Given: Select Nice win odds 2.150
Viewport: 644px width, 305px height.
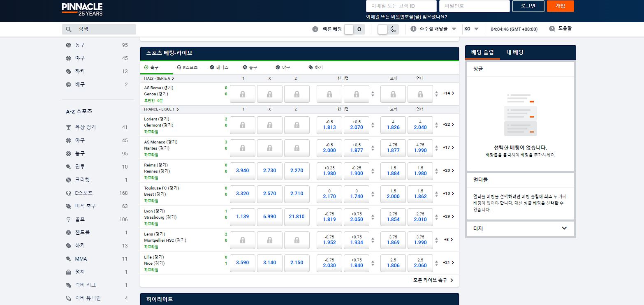Looking at the screenshot, I should tap(297, 263).
